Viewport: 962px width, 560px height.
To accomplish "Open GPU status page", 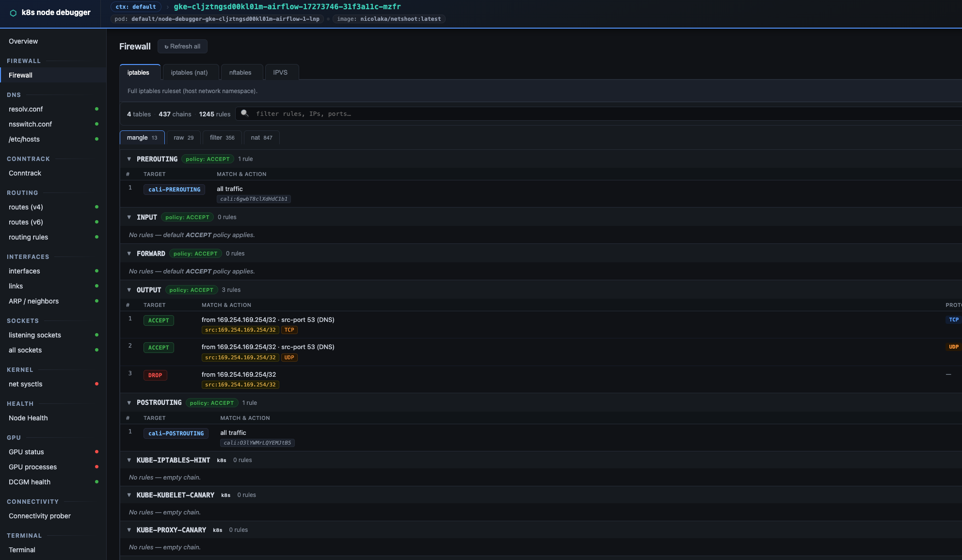I will coord(53,452).
